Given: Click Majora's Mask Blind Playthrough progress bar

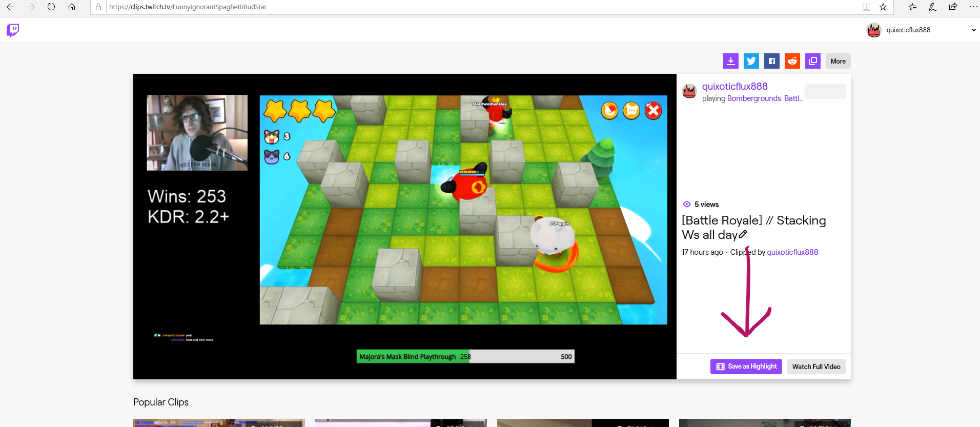Looking at the screenshot, I should click(x=465, y=357).
